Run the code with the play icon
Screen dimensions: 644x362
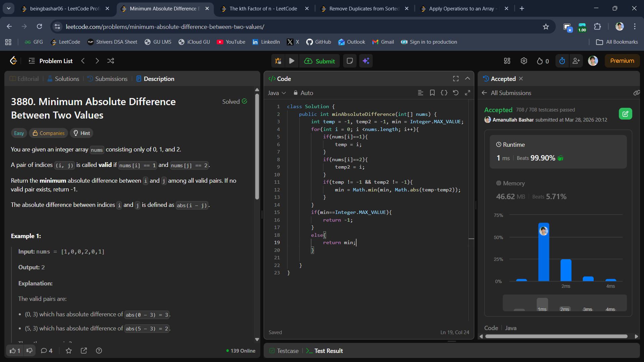pos(291,61)
